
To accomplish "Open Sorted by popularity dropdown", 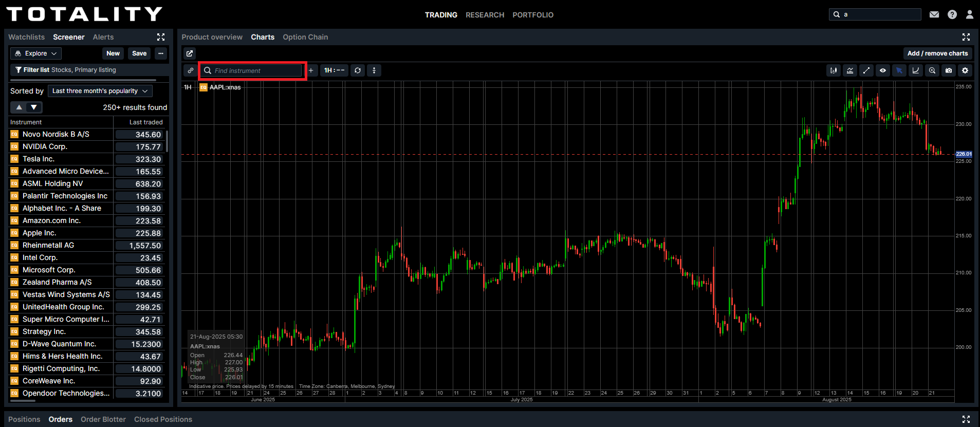I will tap(100, 91).
